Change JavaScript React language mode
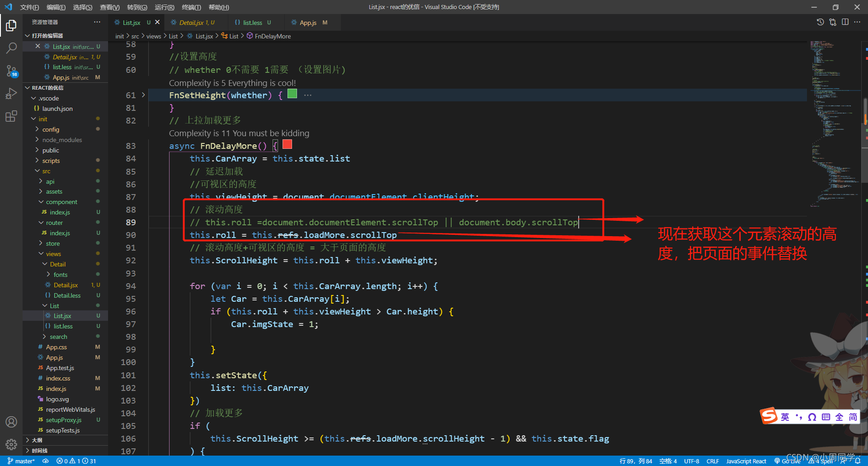868x466 pixels. (x=746, y=461)
